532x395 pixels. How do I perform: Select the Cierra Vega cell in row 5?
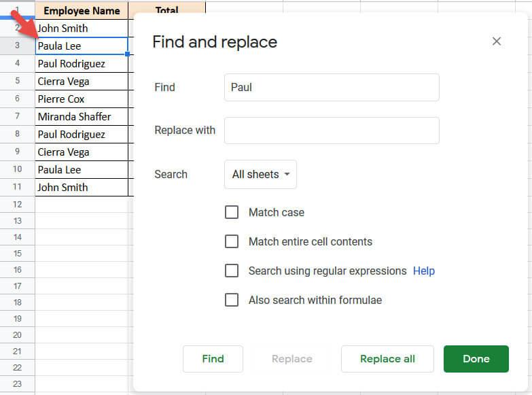[x=82, y=81]
